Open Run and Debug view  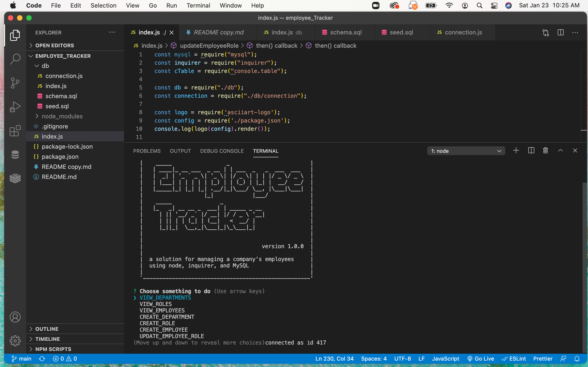pos(15,107)
